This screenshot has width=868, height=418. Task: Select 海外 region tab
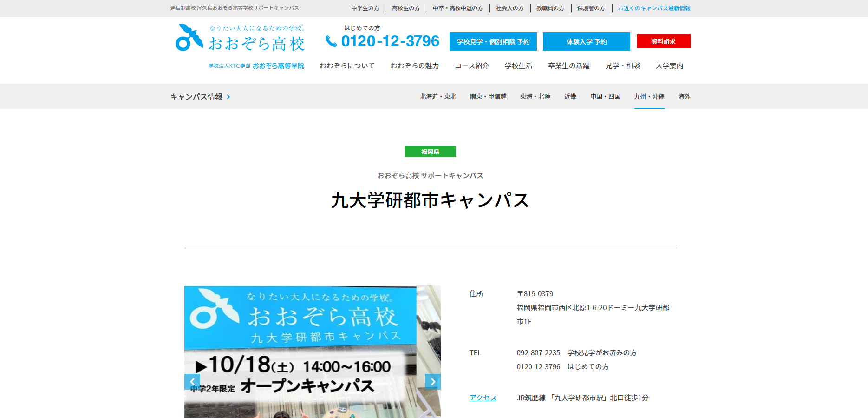tap(685, 97)
